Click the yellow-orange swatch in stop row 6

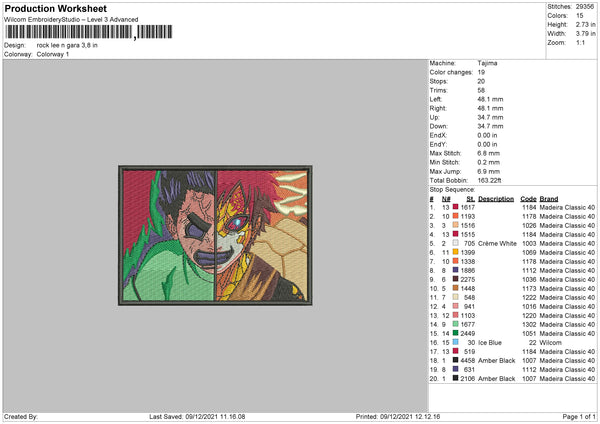point(455,252)
